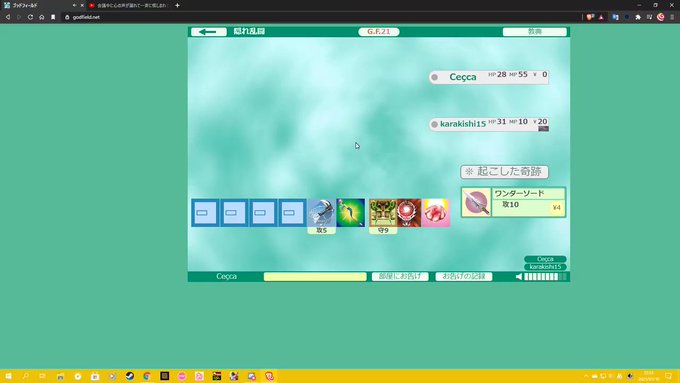The height and width of the screenshot is (383, 680).
Task: Click the karakishi15 chat target pill
Action: 545,267
